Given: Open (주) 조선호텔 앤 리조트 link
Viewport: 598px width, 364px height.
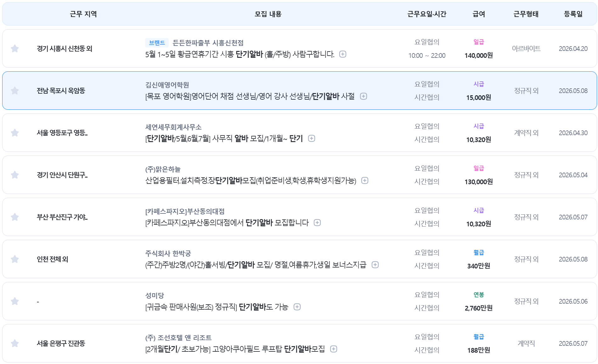Looking at the screenshot, I should [x=178, y=338].
